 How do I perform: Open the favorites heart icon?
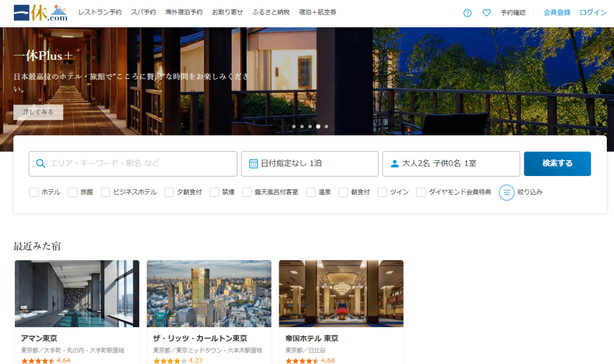[x=486, y=12]
